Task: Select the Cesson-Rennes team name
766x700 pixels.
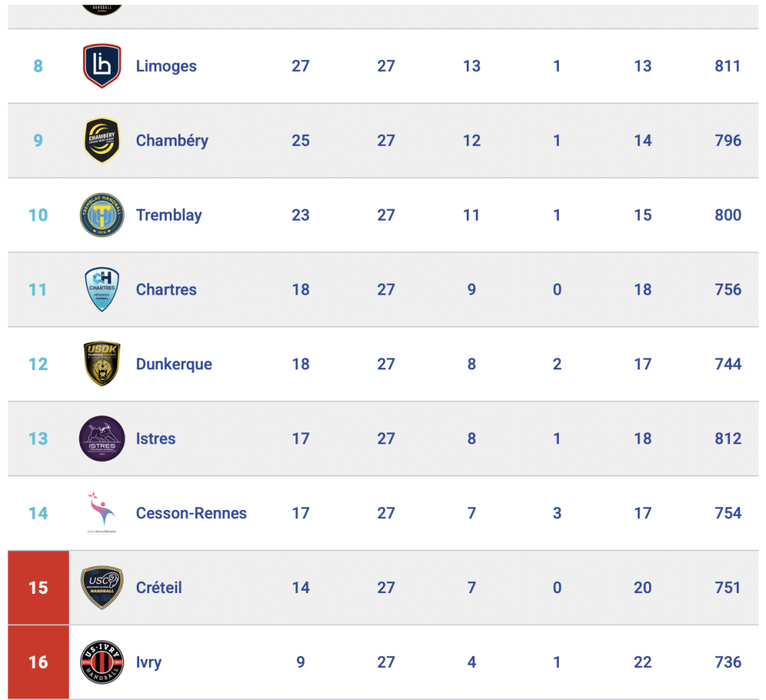Action: click(x=191, y=513)
